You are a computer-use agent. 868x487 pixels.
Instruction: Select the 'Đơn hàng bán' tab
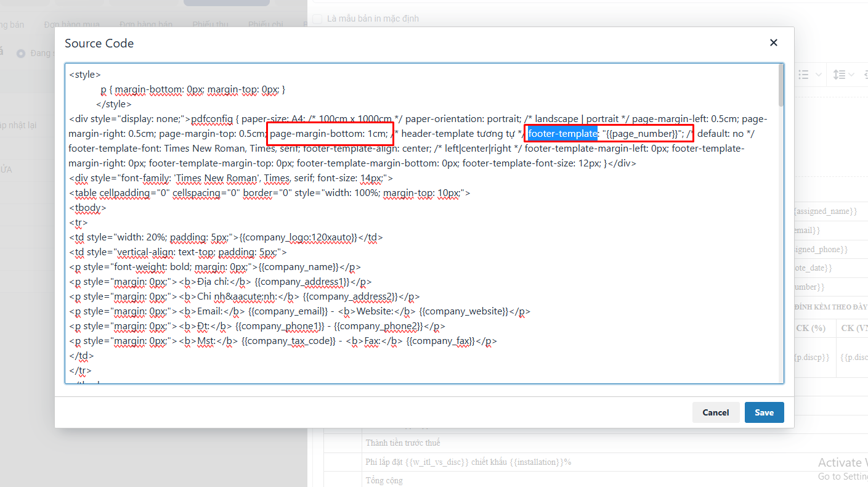(x=146, y=24)
